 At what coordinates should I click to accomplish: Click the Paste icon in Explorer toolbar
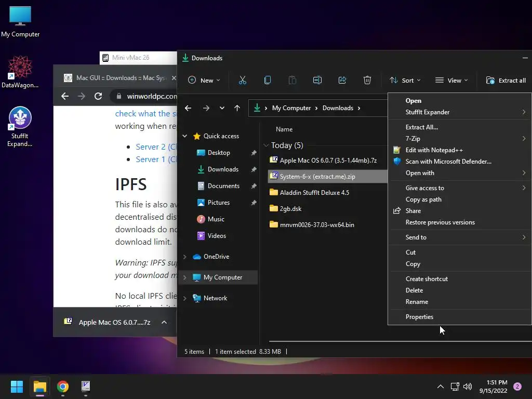(x=292, y=81)
